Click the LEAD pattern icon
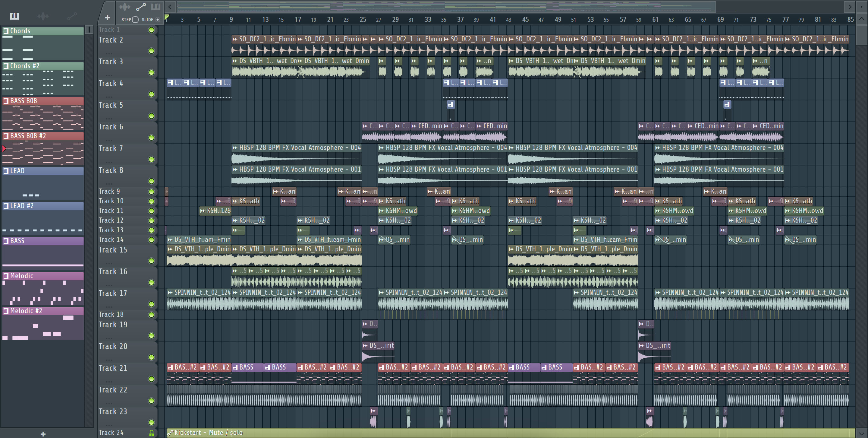 pos(6,171)
